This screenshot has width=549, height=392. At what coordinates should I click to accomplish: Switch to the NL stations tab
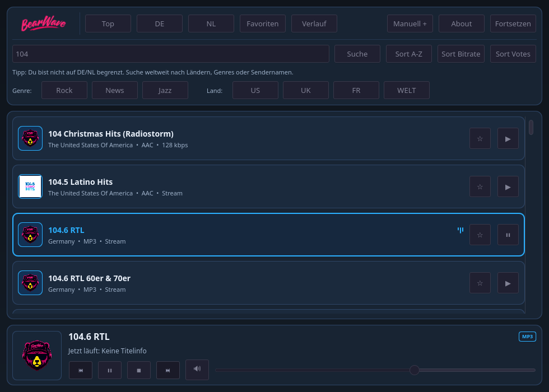point(211,24)
